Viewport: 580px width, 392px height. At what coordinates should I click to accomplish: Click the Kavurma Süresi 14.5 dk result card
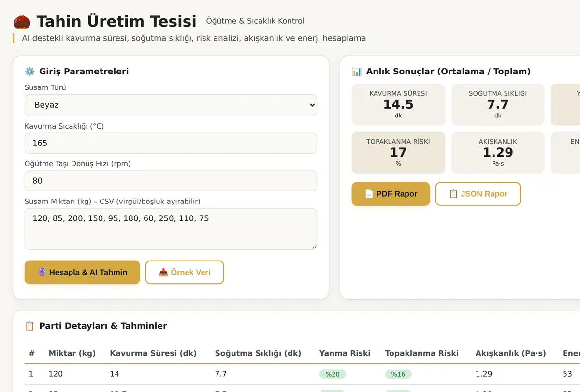[x=398, y=104]
